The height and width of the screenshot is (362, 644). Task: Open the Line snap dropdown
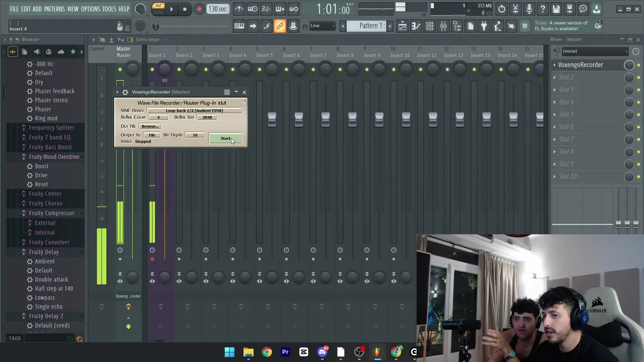(x=322, y=26)
